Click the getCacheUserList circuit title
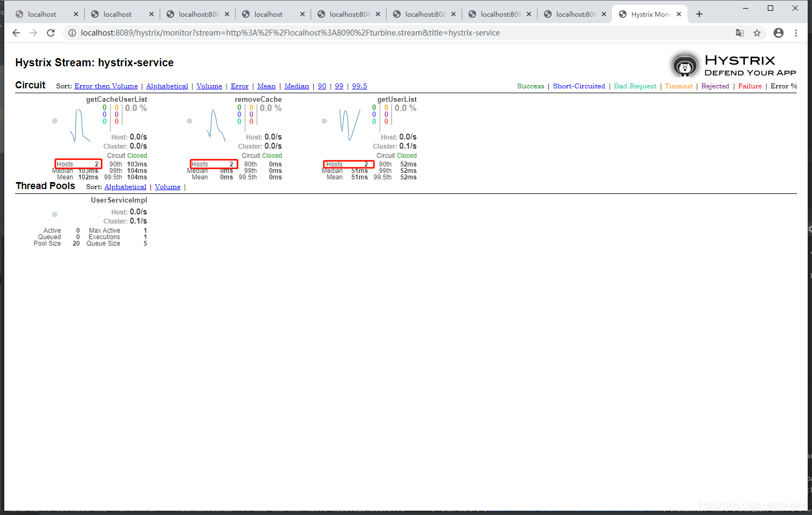 coord(116,100)
